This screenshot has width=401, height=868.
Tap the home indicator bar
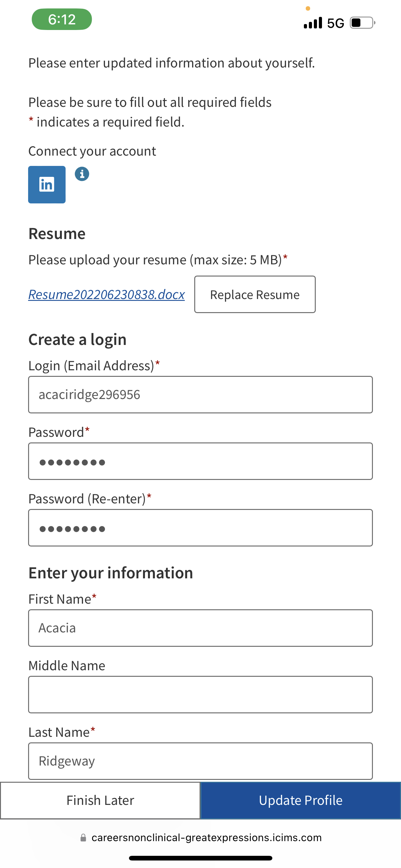coord(200,858)
